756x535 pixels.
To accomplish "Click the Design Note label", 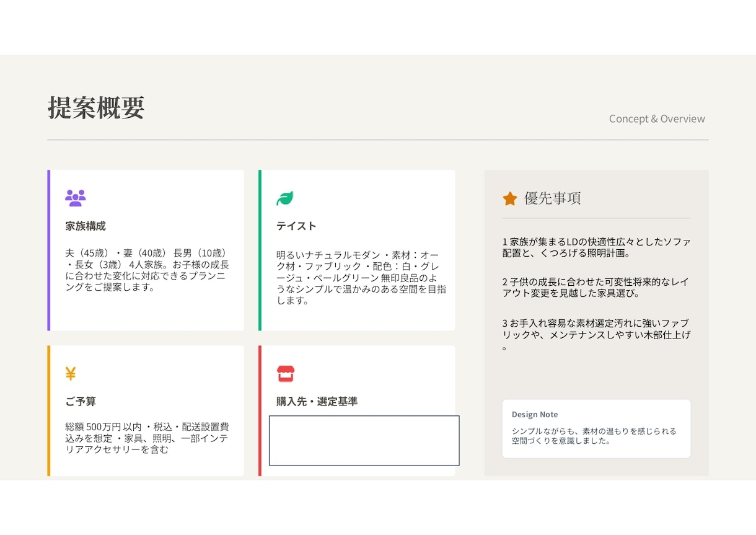I will 535,415.
